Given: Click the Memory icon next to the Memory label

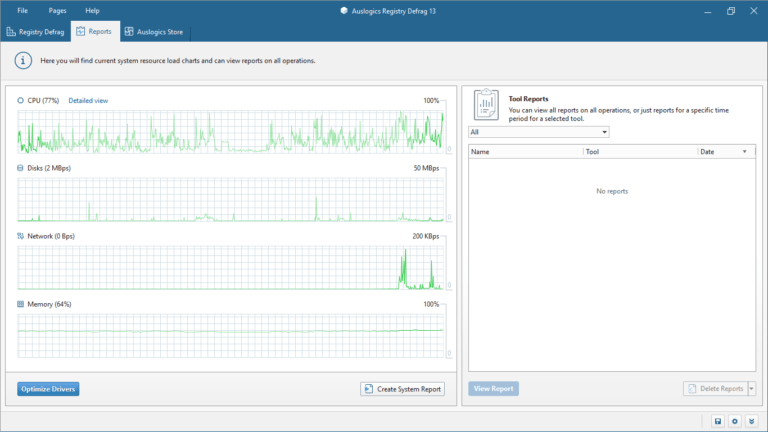Looking at the screenshot, I should click(x=21, y=304).
